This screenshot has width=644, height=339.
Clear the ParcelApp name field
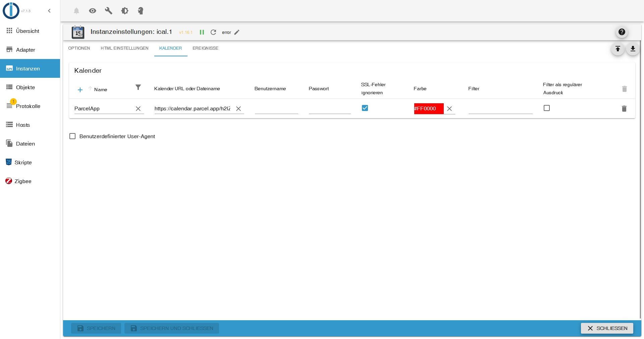(138, 109)
